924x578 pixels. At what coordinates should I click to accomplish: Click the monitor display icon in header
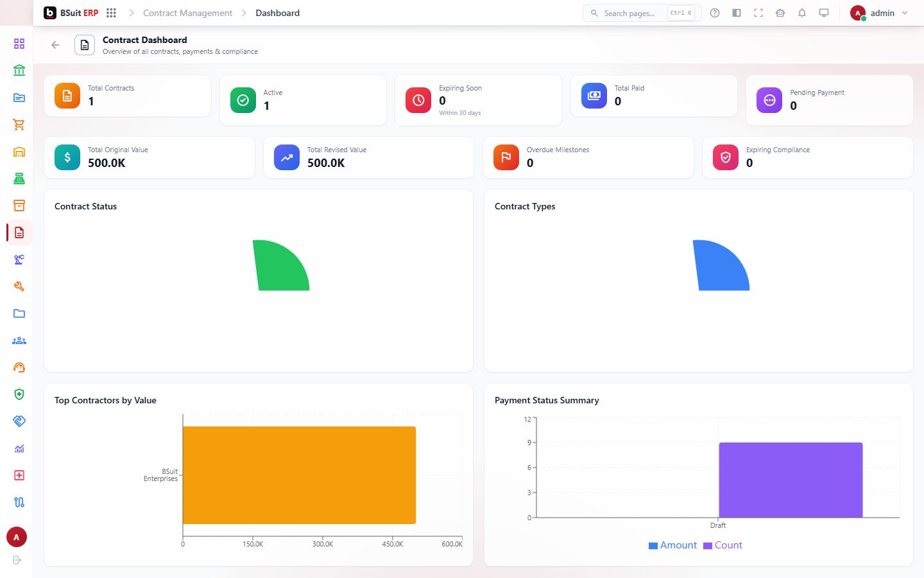coord(824,13)
